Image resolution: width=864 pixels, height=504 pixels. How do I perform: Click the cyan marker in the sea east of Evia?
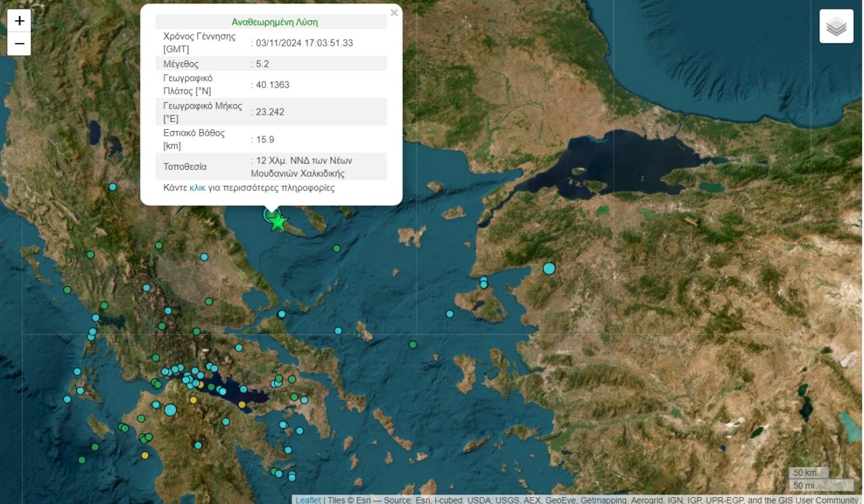[x=338, y=331]
